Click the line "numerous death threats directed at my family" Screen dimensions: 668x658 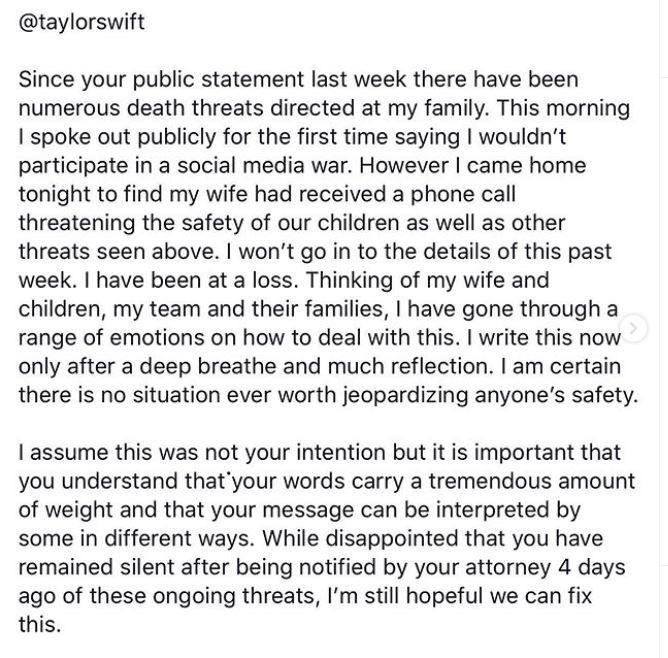pos(324,106)
